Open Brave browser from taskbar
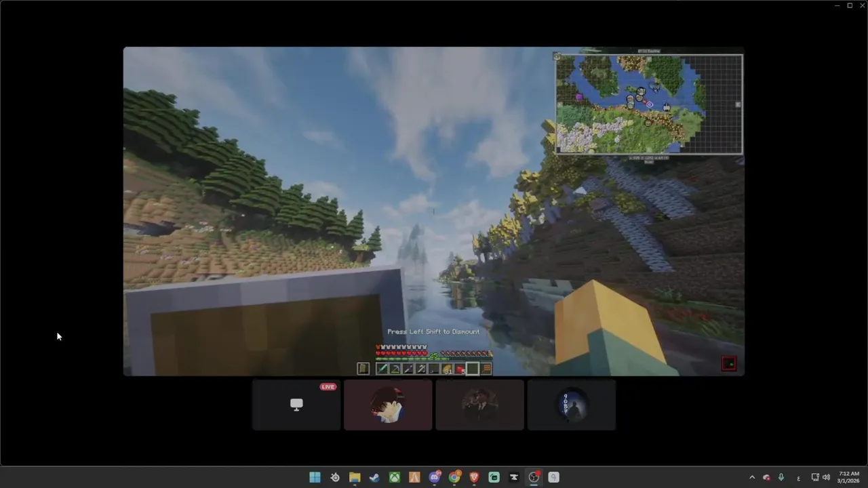Screen dimensions: 868x488 474,477
